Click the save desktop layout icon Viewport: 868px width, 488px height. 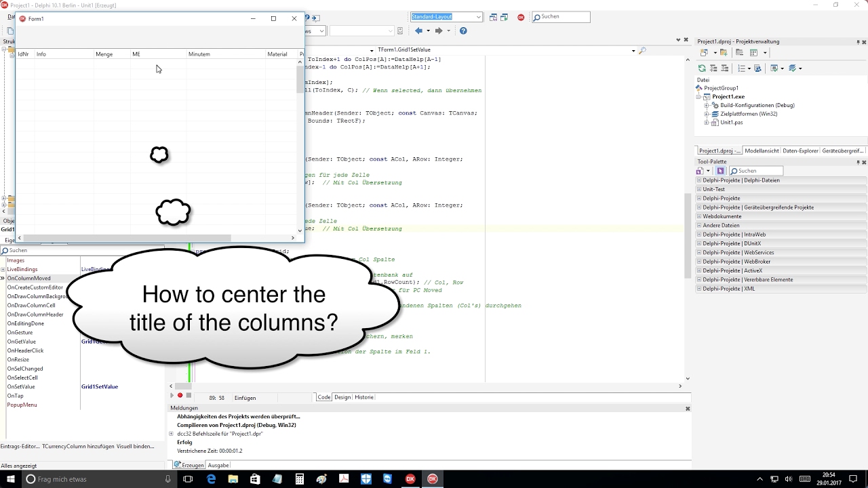493,17
